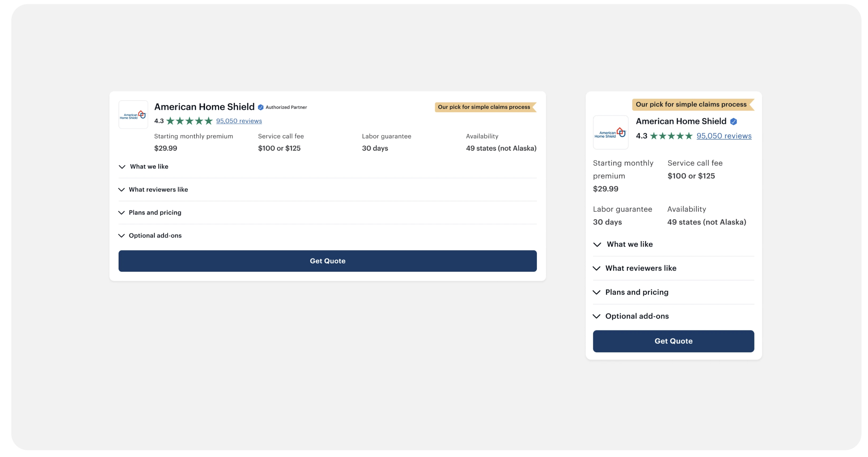Expand Plans and pricing in narrow card
The height and width of the screenshot is (457, 868).
pyautogui.click(x=636, y=292)
